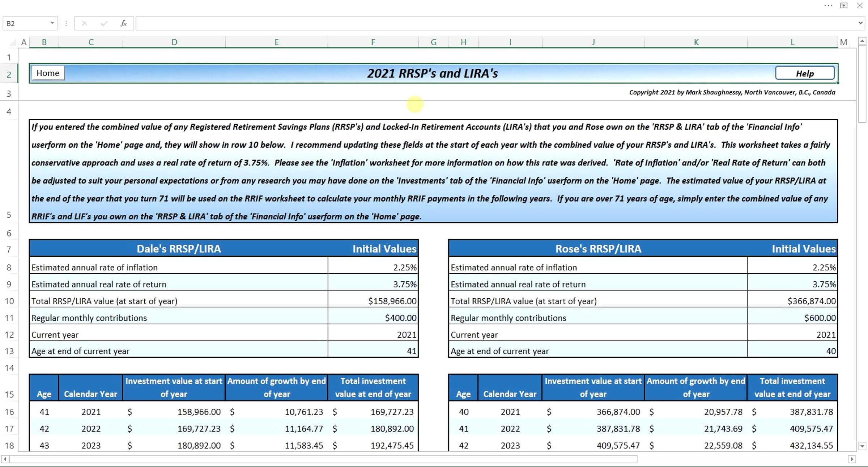The image size is (868, 467).
Task: Click the Enter checkmark icon in formula bar
Action: [x=104, y=24]
